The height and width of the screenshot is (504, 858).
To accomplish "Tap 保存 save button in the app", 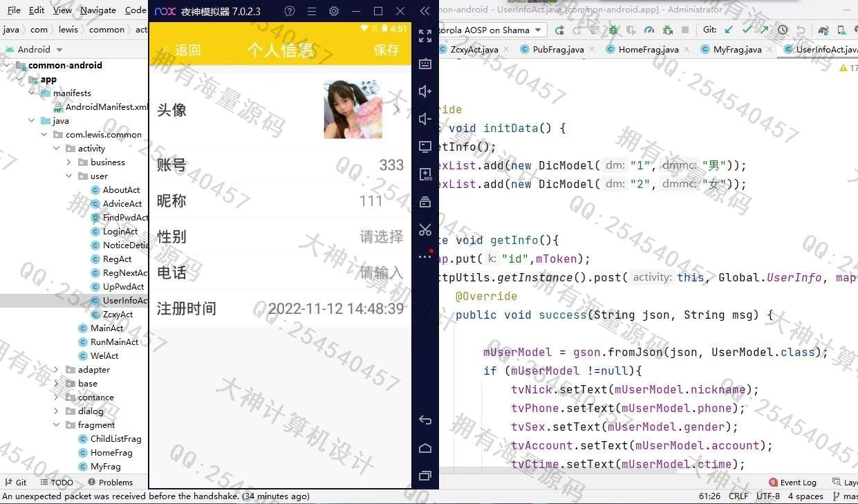I will tap(386, 50).
